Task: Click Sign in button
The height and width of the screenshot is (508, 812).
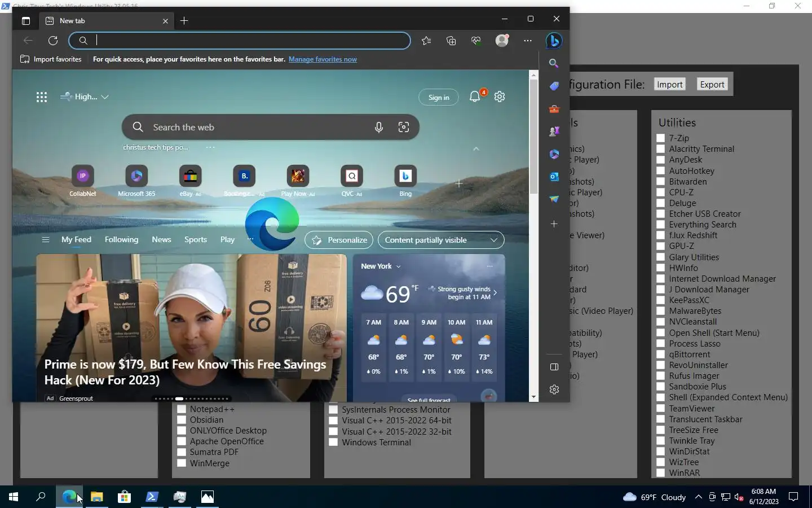Action: pos(439,97)
